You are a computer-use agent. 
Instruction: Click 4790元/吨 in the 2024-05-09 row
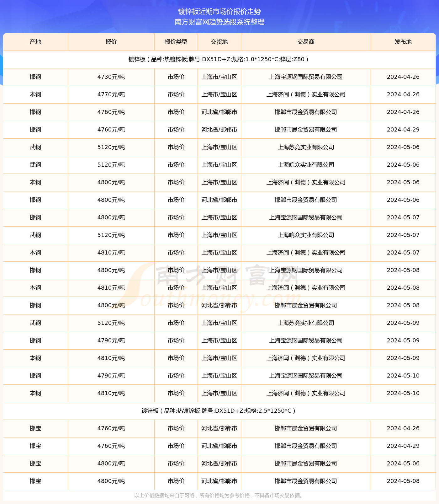(x=111, y=340)
